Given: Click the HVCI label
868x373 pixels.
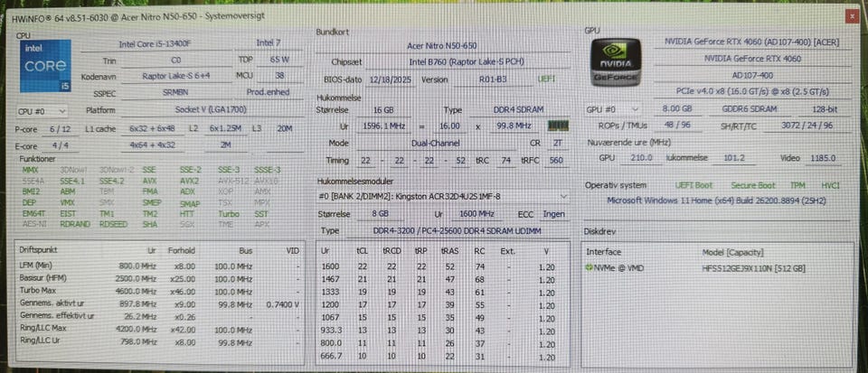Looking at the screenshot, I should click(x=830, y=185).
